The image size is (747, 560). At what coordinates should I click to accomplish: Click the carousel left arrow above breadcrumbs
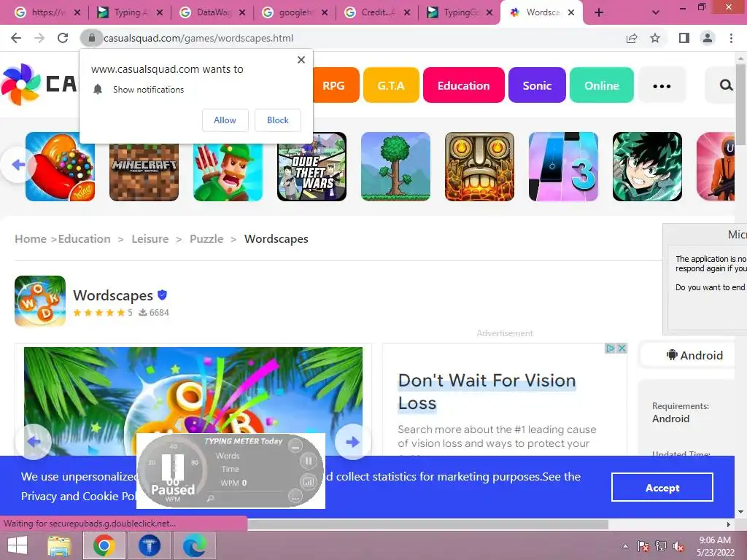[x=18, y=166]
